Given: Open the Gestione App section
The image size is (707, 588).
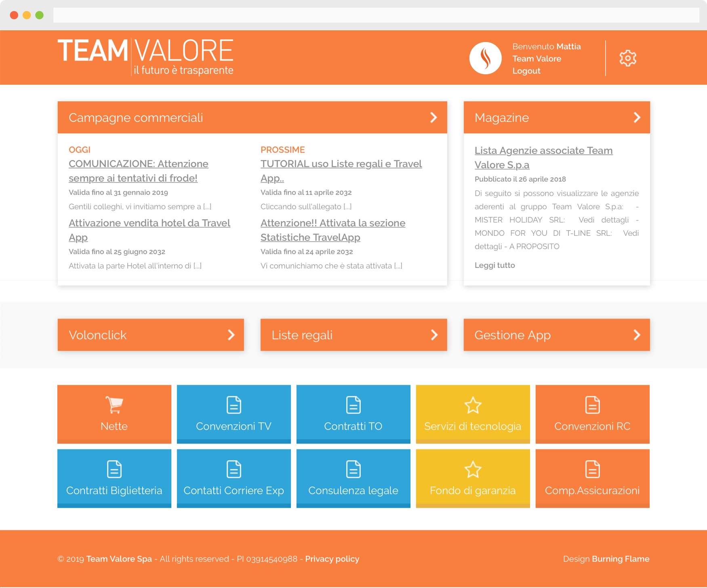Looking at the screenshot, I should (x=557, y=335).
